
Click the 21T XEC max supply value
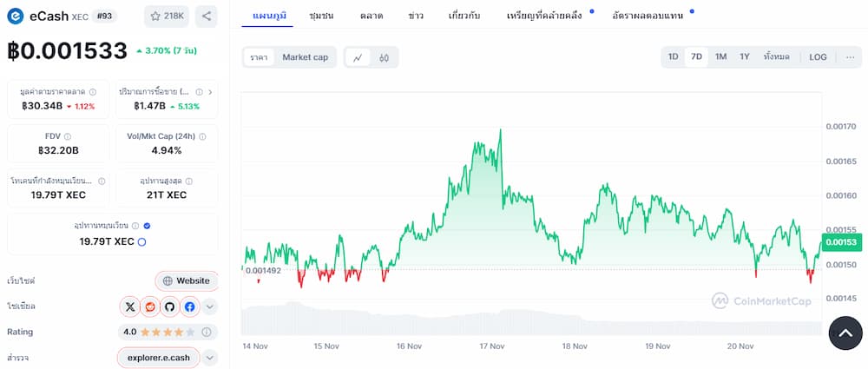[x=167, y=195]
